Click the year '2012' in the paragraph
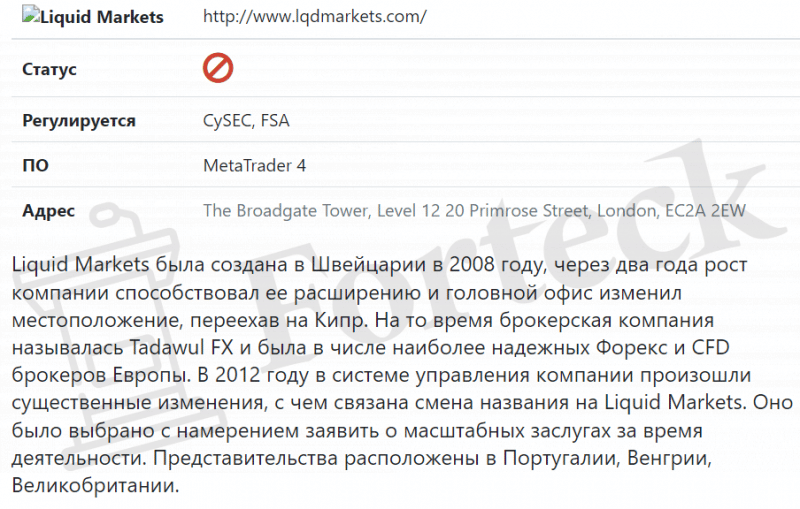 tap(238, 375)
